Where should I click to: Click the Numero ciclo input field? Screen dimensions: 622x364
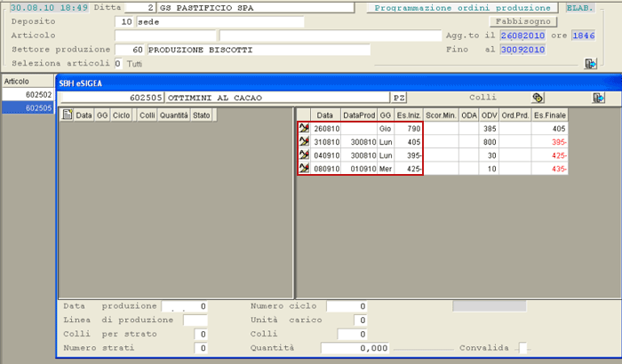pyautogui.click(x=346, y=306)
